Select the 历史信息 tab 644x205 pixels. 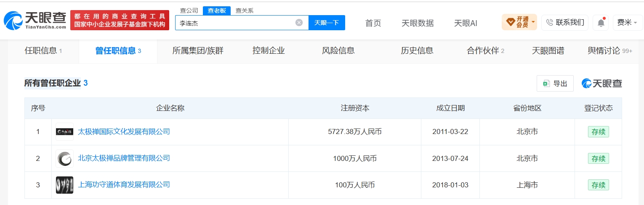417,51
